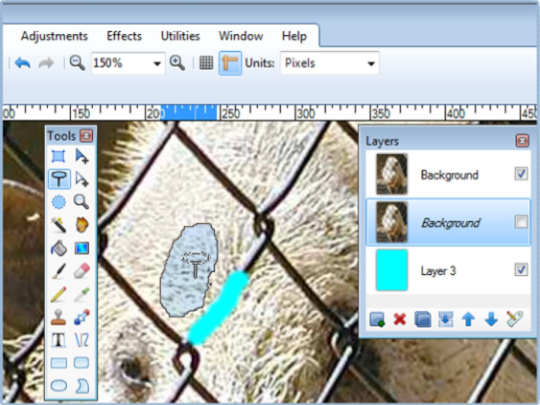Image resolution: width=540 pixels, height=405 pixels.
Task: Uncheck visibility of the checked Background layer
Action: click(x=521, y=174)
